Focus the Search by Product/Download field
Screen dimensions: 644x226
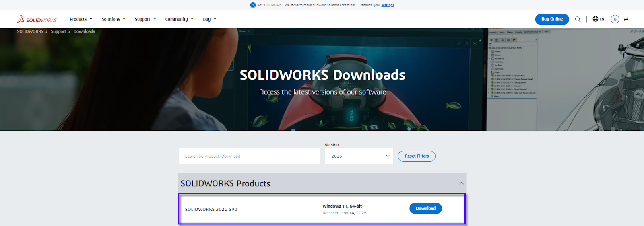click(249, 156)
